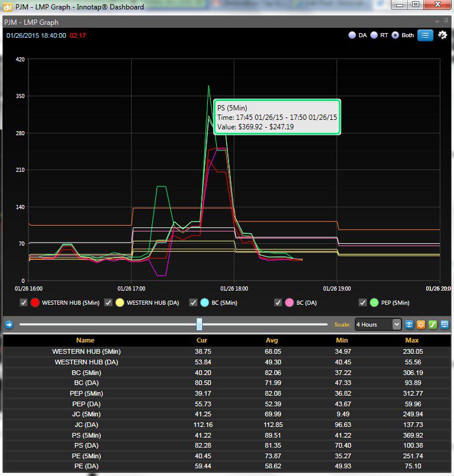The height and width of the screenshot is (476, 454).
Task: Click the JC (DA) current value 112.16
Action: tap(203, 425)
